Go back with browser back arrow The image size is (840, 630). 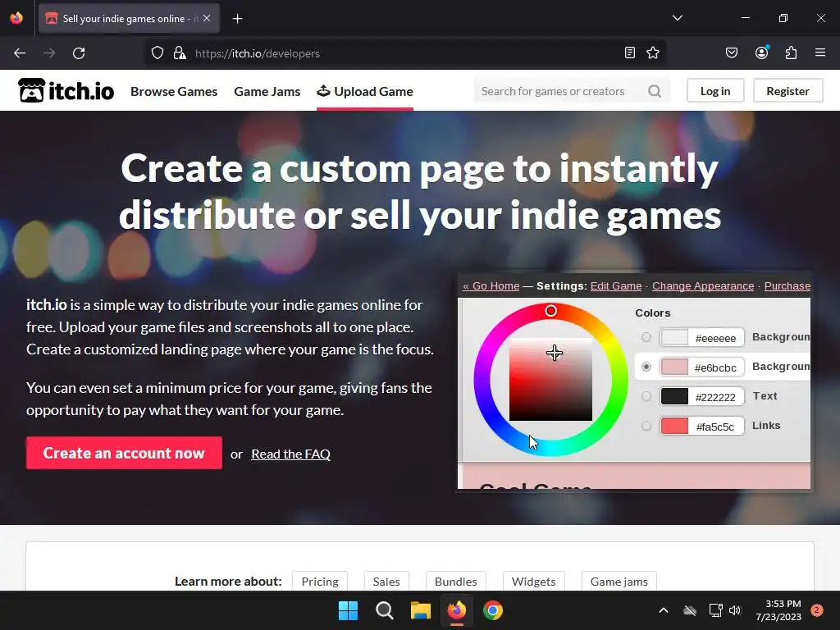pyautogui.click(x=20, y=53)
